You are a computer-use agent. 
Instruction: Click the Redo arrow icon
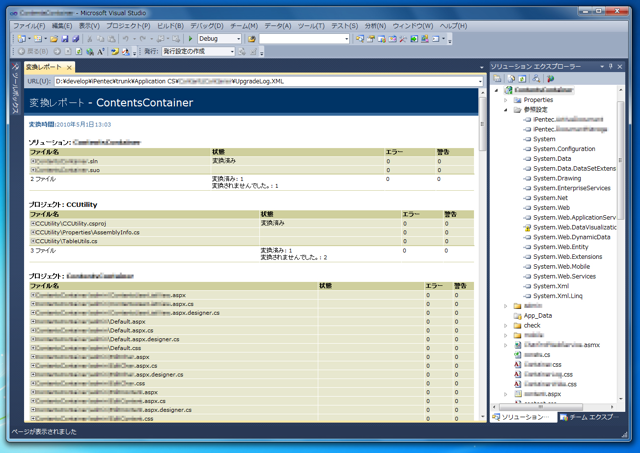[143, 39]
